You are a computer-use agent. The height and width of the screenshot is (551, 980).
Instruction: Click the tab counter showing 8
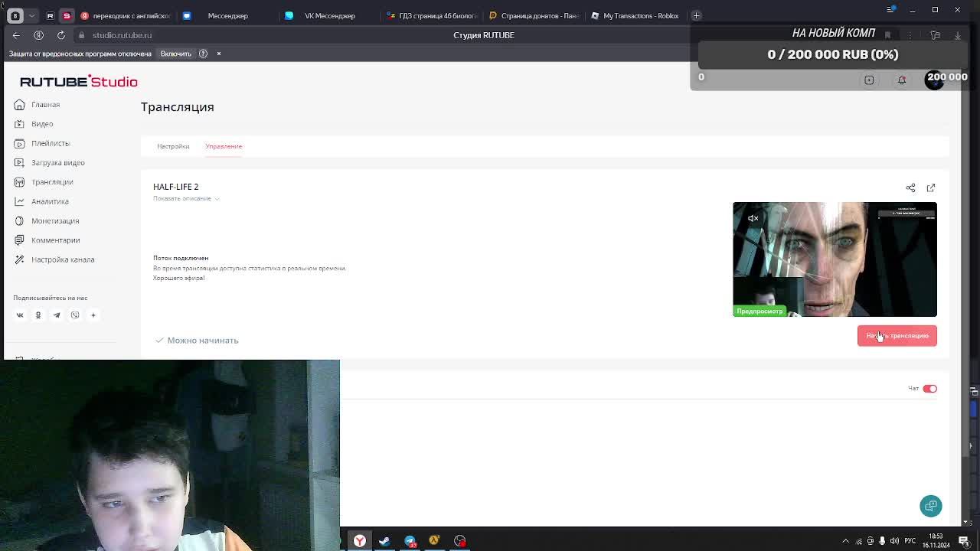point(15,15)
